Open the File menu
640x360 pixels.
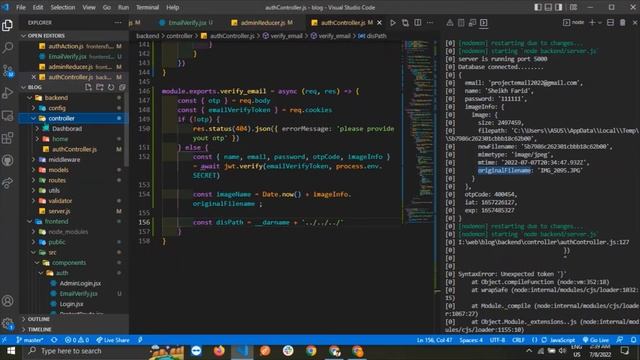pos(20,7)
